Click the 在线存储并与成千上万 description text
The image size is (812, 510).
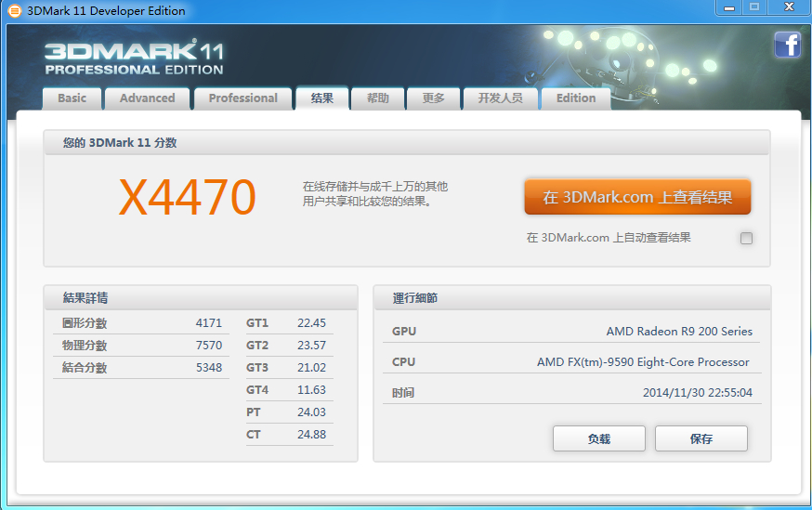click(375, 193)
